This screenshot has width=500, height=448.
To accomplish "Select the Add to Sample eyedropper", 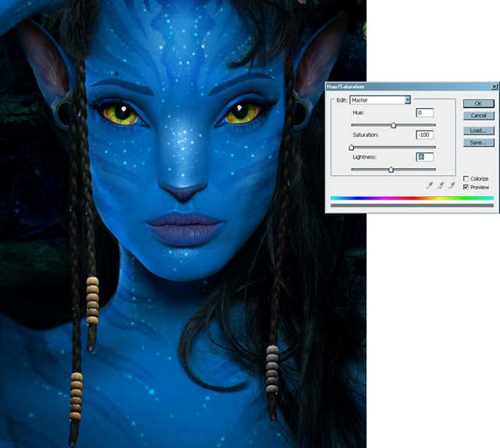I will (439, 185).
